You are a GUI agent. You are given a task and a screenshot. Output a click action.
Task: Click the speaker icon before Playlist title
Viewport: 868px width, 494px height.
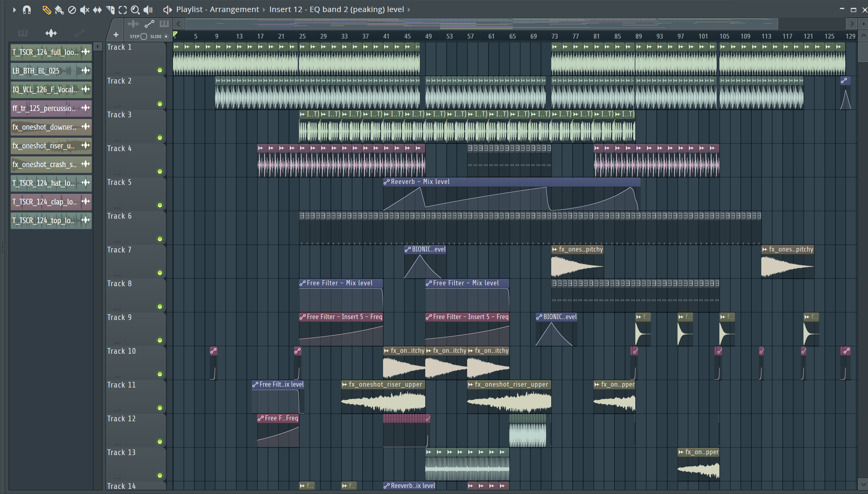coord(167,10)
